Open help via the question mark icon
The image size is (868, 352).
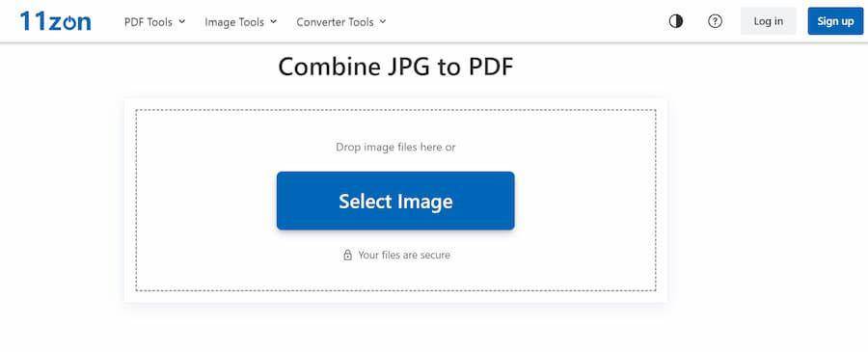click(x=716, y=21)
